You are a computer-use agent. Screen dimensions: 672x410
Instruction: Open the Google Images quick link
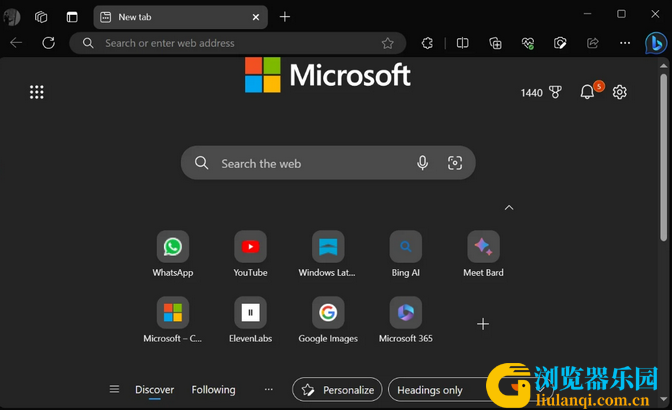coord(328,320)
